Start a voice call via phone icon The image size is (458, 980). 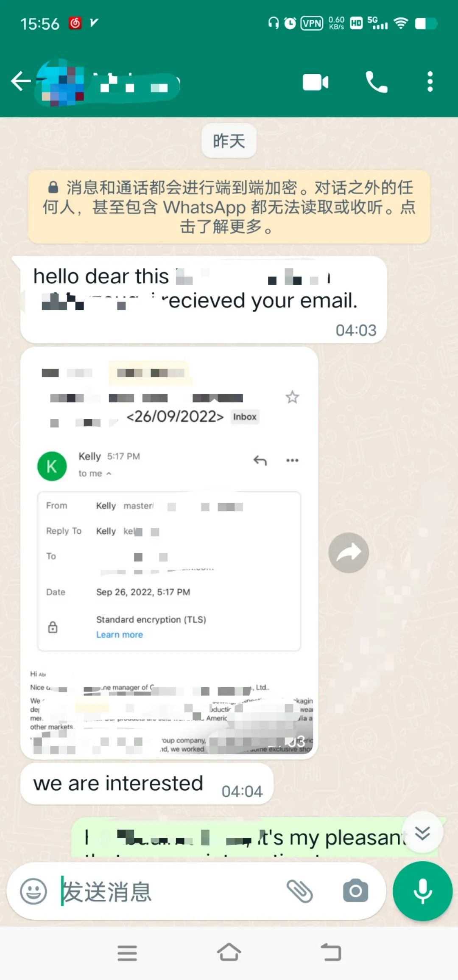coord(376,82)
